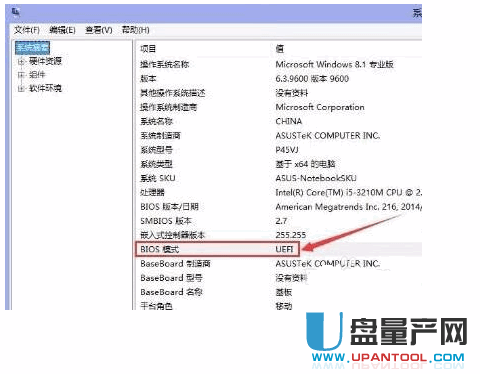Click the Microsoft Windows 8.1 专业版 value

point(334,64)
